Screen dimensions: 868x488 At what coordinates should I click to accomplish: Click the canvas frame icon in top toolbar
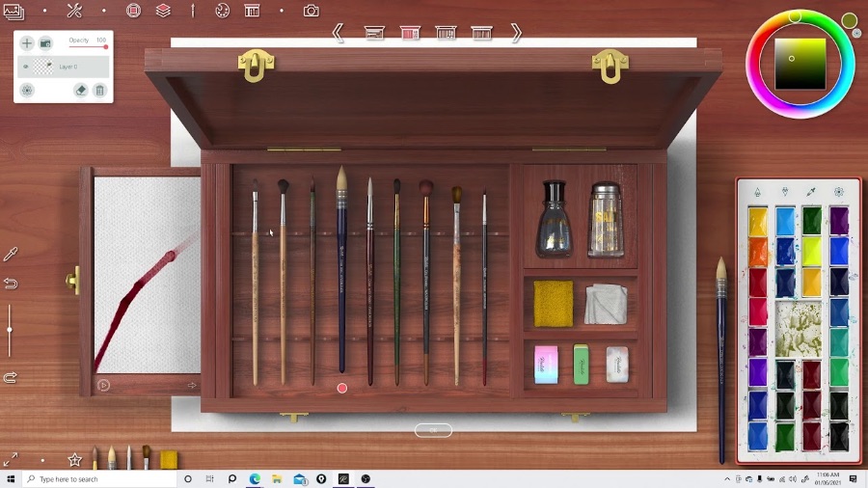click(x=133, y=11)
